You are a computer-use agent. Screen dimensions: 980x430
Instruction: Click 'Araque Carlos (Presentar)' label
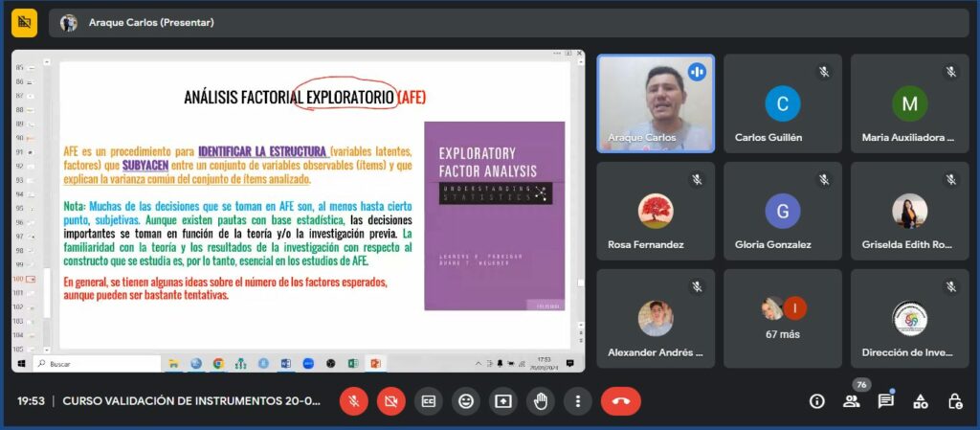(151, 22)
